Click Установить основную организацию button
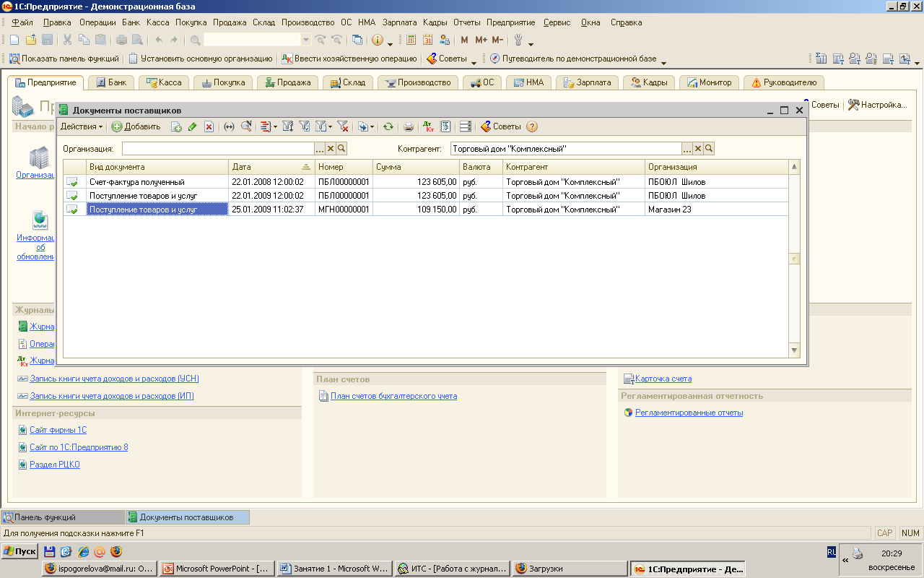Screen dimensions: 924x578 [x=201, y=59]
